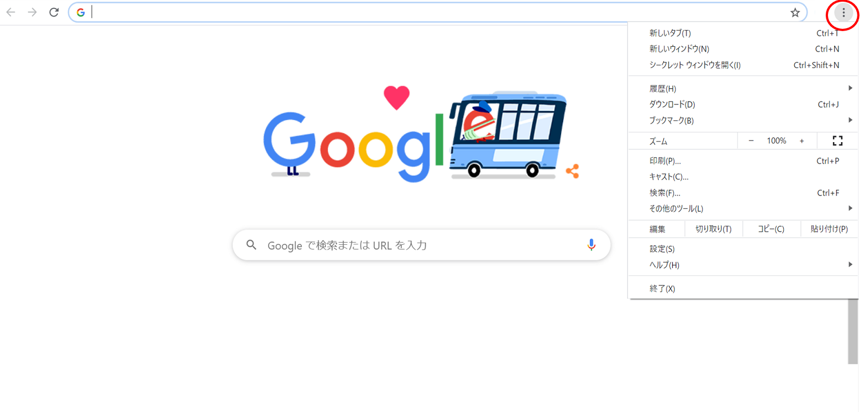The width and height of the screenshot is (868, 412).
Task: Focus the Google で検索 search box
Action: click(x=421, y=245)
